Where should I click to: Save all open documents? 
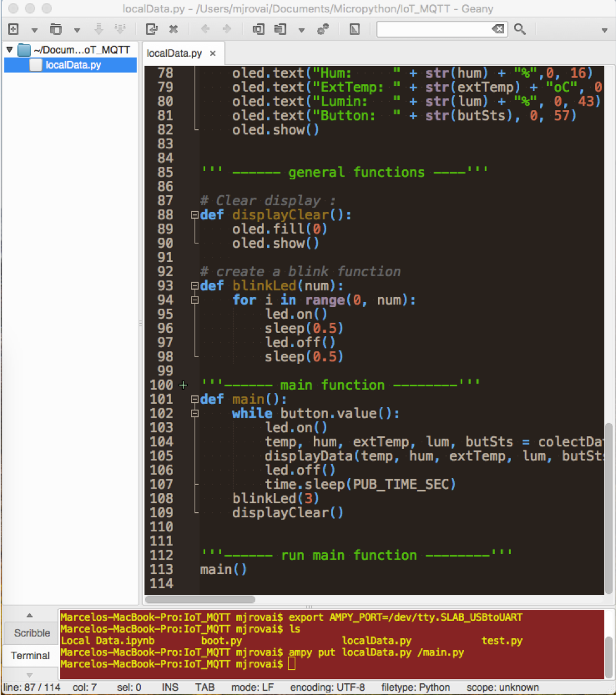pos(120,29)
